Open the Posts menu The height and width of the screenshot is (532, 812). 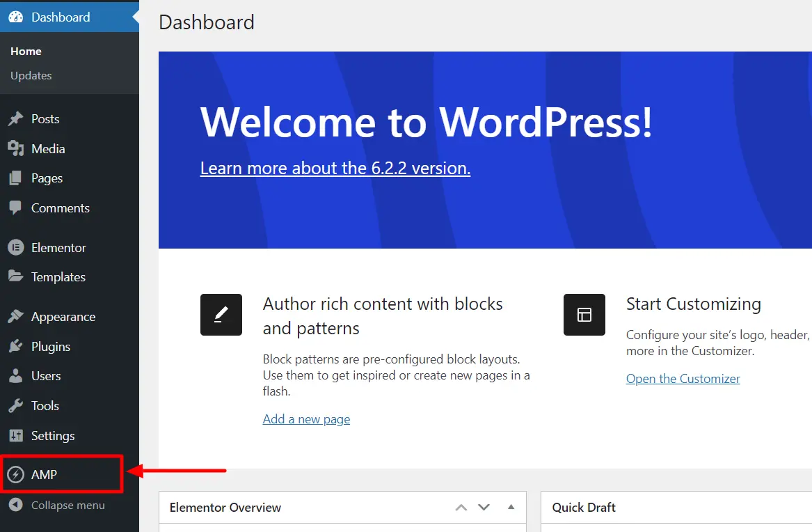coord(70,118)
